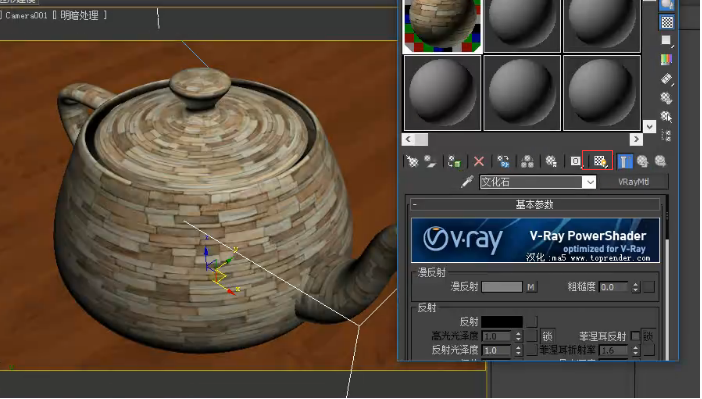This screenshot has height=399, width=702.
Task: Click Make Preview filmstrip icon
Action: point(667,79)
